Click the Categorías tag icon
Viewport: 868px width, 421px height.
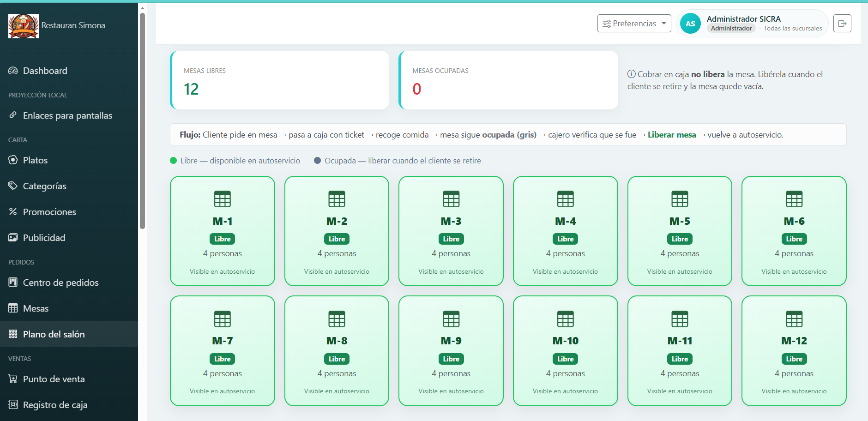[x=13, y=186]
